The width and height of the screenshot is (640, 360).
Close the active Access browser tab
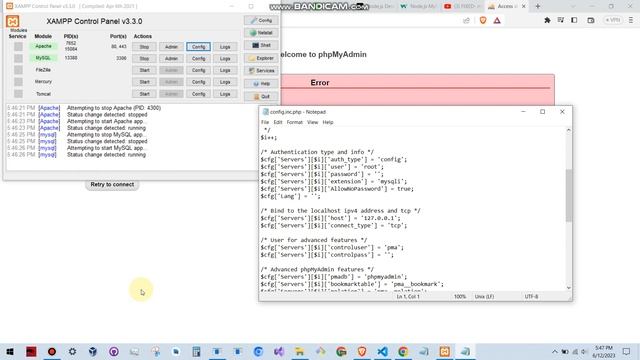(x=524, y=6)
